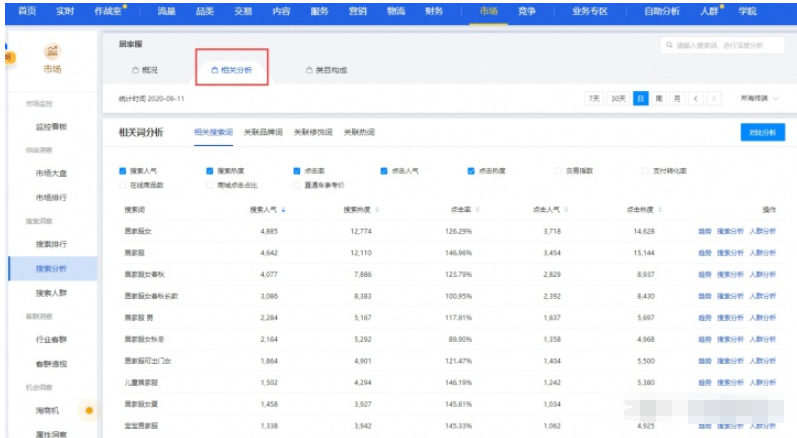Switch to the 类目构成 tab
Screen dimensions: 797x438
point(326,70)
